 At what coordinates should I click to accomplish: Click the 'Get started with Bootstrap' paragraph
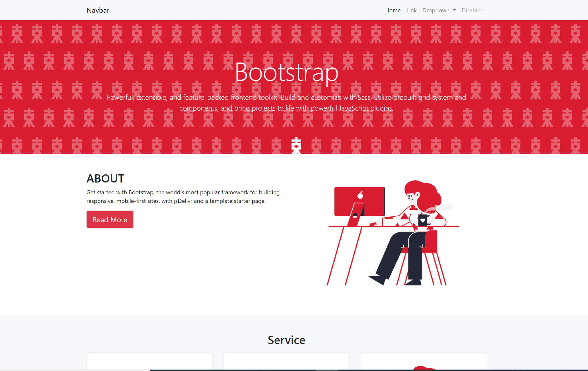coord(183,196)
